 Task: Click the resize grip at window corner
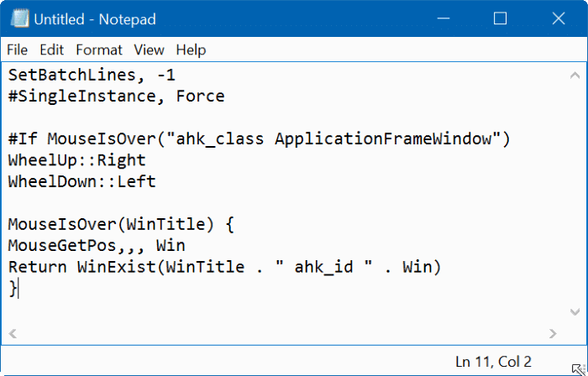point(579,369)
